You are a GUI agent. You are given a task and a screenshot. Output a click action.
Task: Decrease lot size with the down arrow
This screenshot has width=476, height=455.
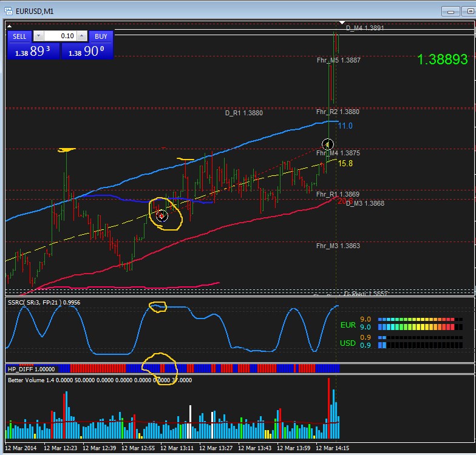click(38, 36)
